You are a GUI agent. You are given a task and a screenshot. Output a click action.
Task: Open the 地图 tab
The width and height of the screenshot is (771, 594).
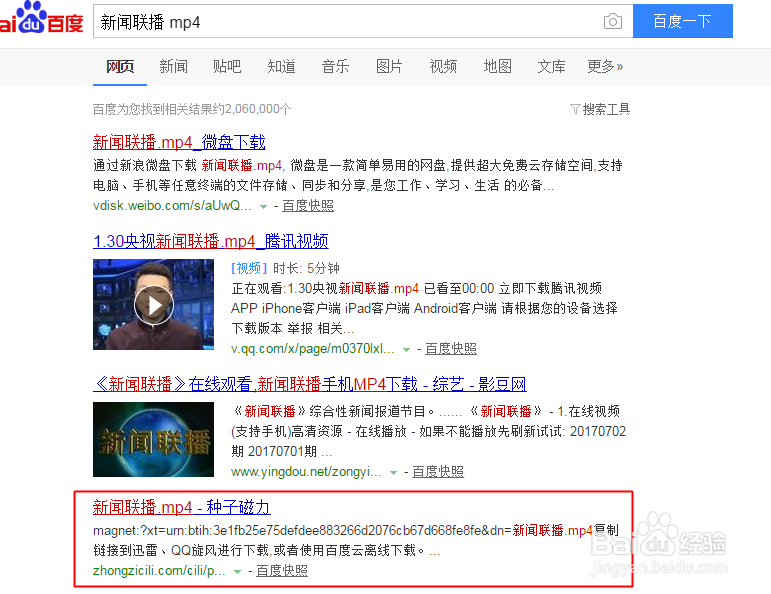(x=497, y=66)
